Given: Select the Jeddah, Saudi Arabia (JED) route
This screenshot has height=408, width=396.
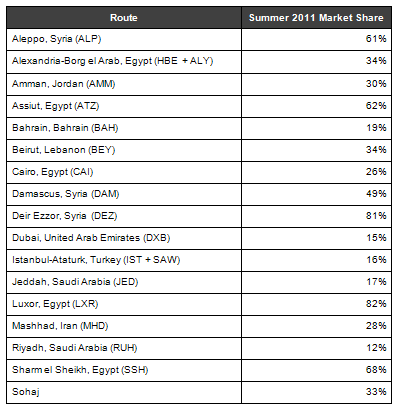Looking at the screenshot, I should (x=75, y=282).
